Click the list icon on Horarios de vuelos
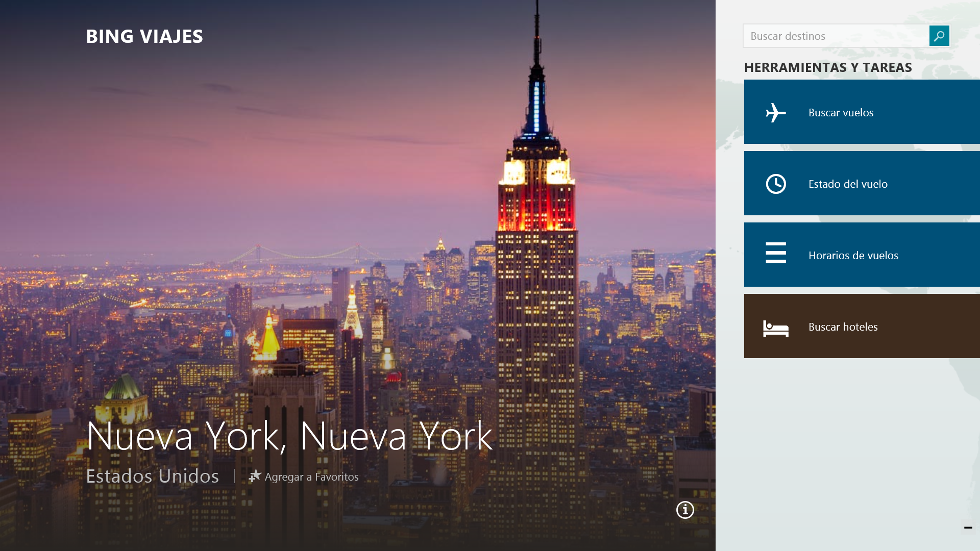 tap(776, 253)
